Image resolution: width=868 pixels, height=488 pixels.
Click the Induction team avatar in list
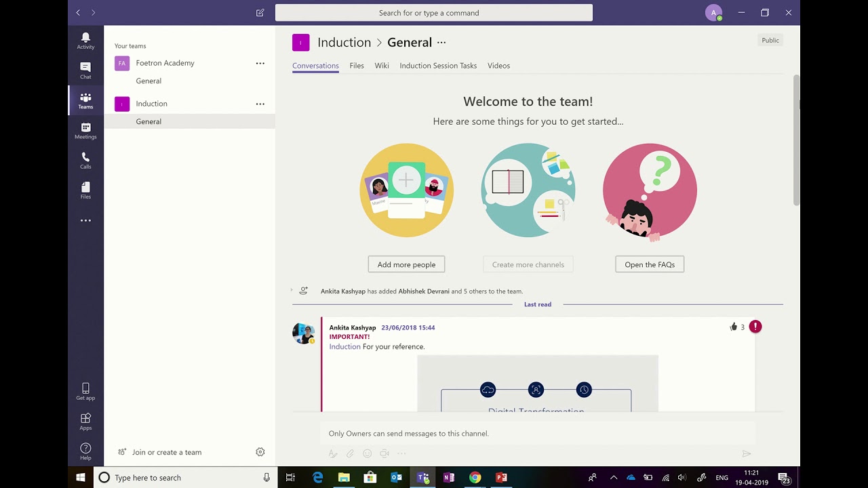pos(122,104)
